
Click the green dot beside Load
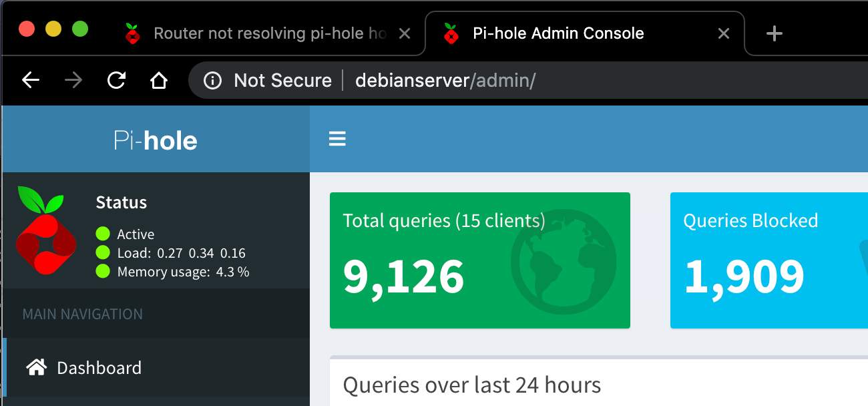tap(102, 252)
